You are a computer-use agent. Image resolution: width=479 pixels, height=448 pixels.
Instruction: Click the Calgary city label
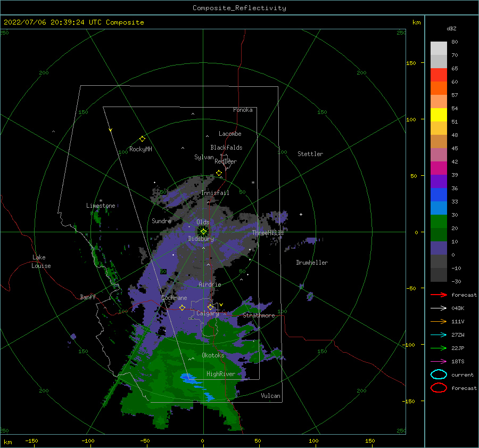click(208, 313)
